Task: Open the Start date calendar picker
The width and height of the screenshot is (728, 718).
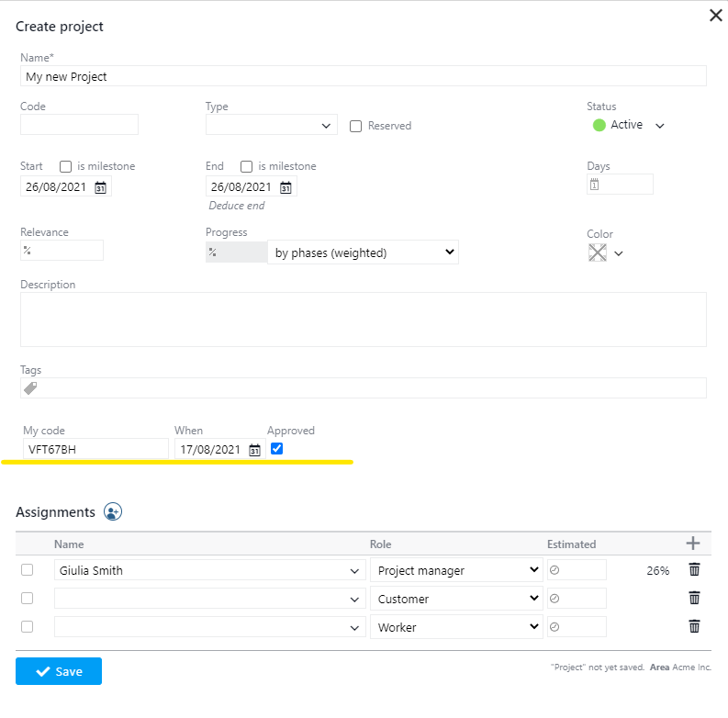Action: click(101, 187)
